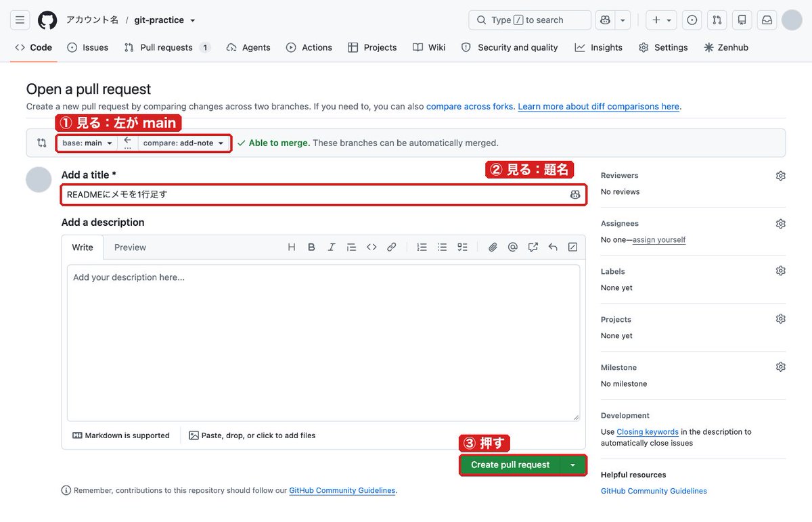Insert a heading in the description
The height and width of the screenshot is (522, 812).
pos(292,247)
